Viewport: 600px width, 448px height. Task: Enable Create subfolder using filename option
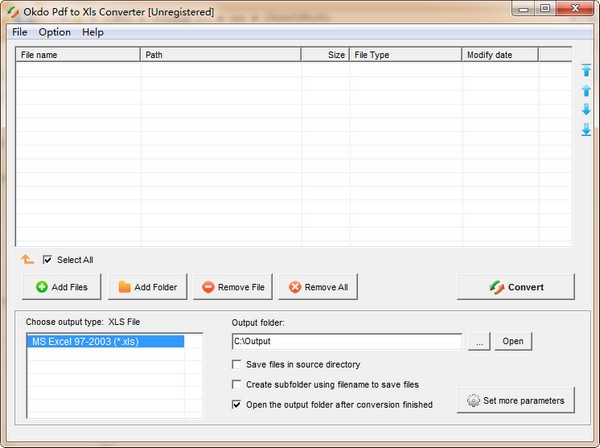(237, 384)
